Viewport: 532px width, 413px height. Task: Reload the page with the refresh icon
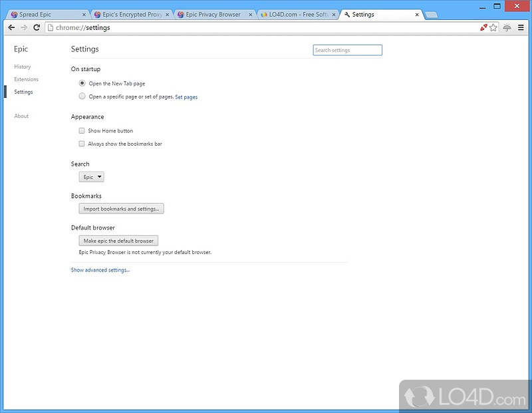pyautogui.click(x=37, y=27)
